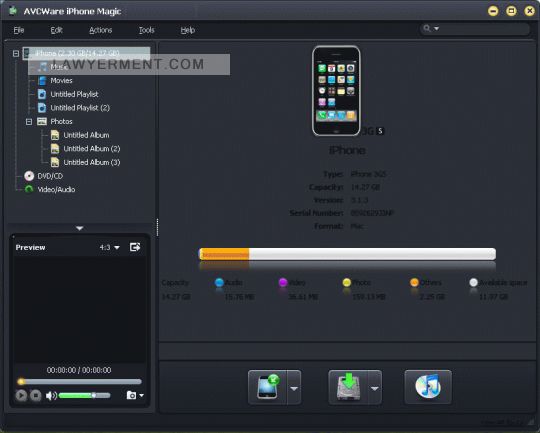Select the Video/Audio tree entry
This screenshot has width=540, height=433.
(x=56, y=189)
